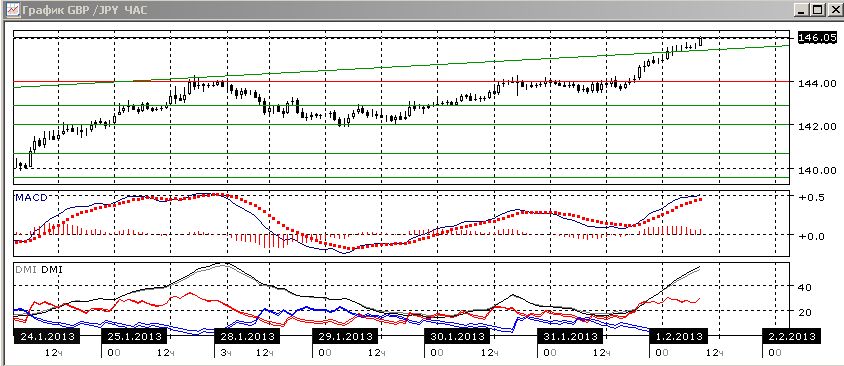
Task: Click the MACD indicator label
Action: (31, 198)
